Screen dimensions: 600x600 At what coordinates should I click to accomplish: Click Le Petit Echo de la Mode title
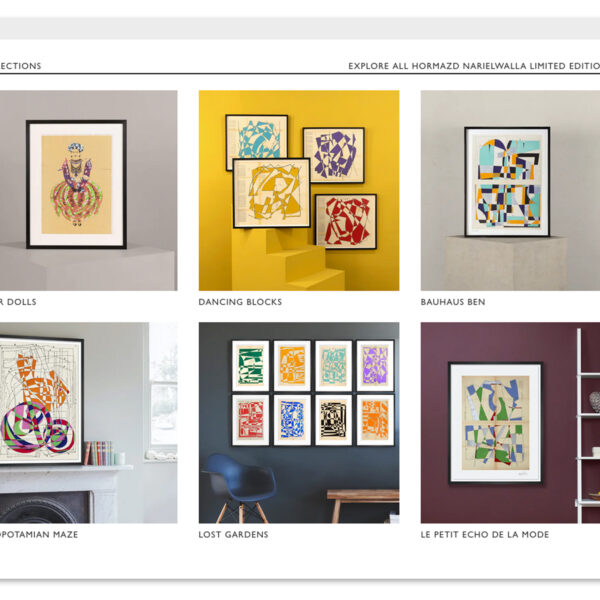485,535
